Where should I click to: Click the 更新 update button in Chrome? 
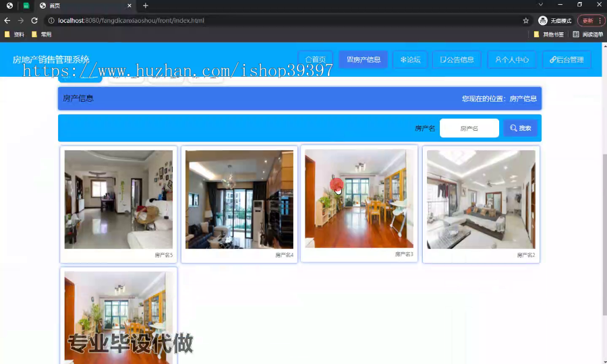coord(587,20)
